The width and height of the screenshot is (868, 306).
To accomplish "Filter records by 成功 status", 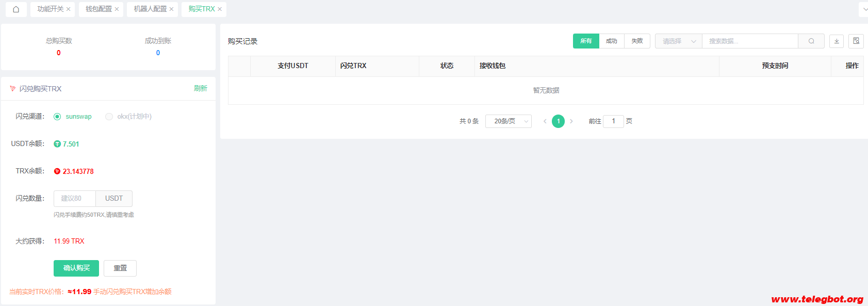I will coord(612,41).
